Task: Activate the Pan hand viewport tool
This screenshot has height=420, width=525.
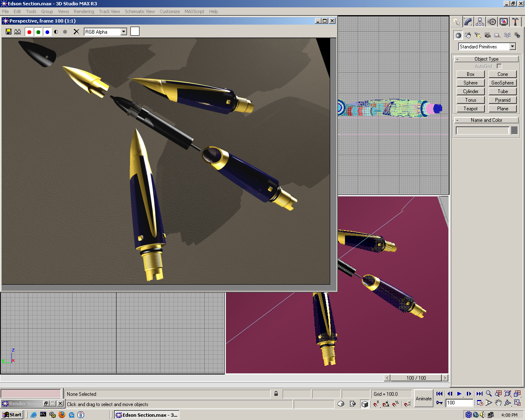Action: (498, 403)
